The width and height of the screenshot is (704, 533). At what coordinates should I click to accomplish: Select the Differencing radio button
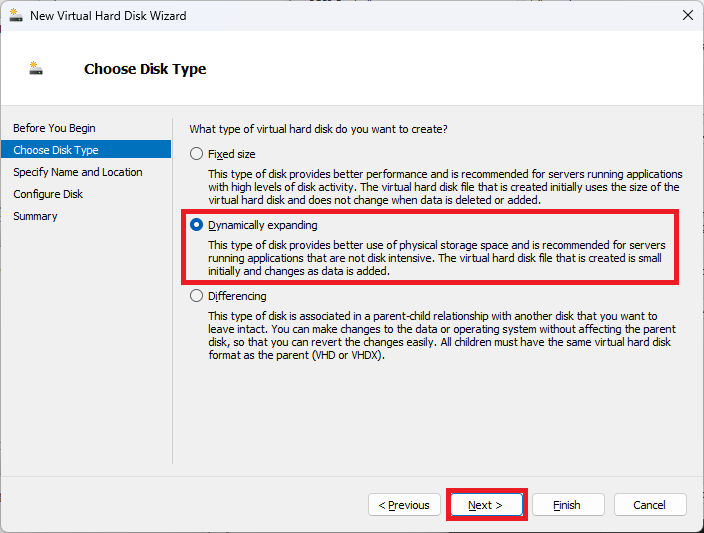coord(196,296)
